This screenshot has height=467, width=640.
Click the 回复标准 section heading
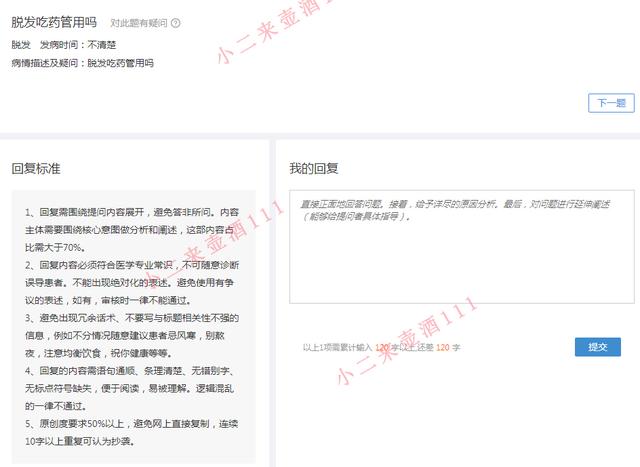tap(36, 168)
